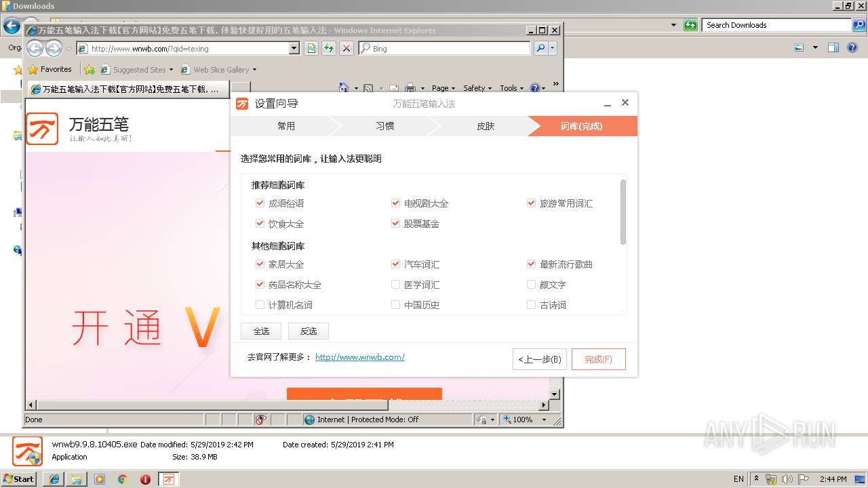The image size is (868, 488).
Task: Select the Wanneng Wubi browser tab
Action: coord(128,89)
